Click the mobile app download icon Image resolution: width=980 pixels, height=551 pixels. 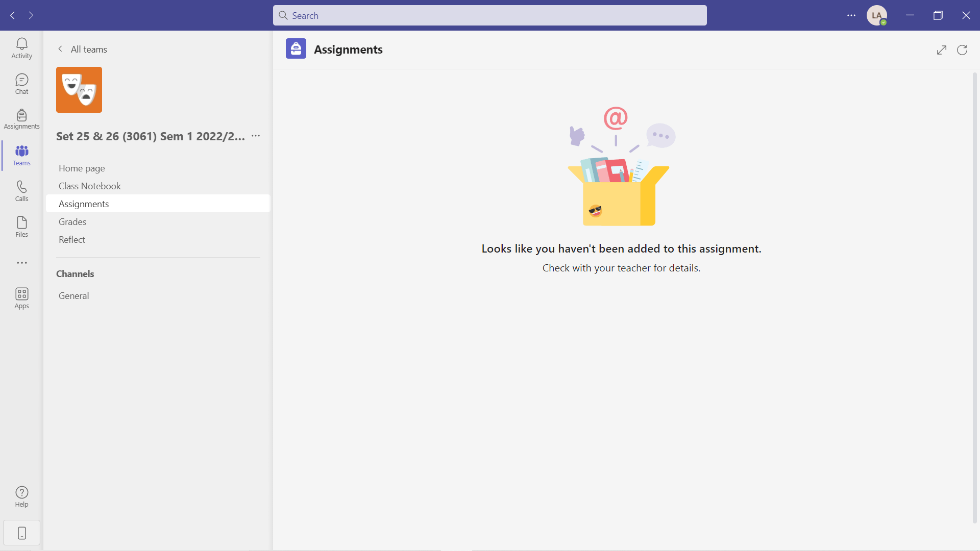point(21,533)
